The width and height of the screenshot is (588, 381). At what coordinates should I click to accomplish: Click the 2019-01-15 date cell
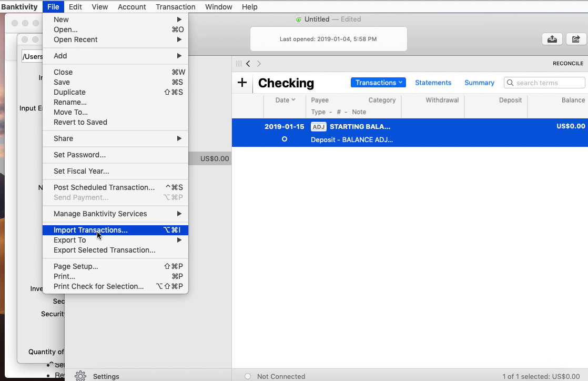(x=284, y=127)
